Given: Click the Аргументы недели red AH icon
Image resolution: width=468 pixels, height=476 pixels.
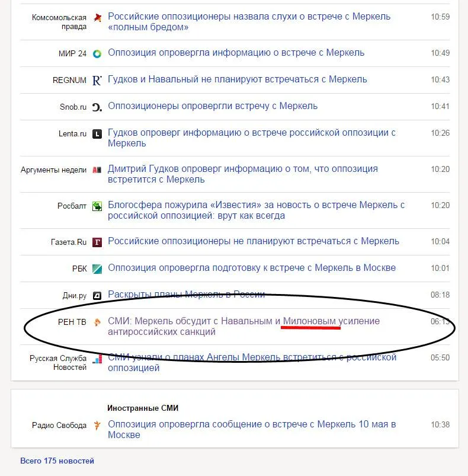Looking at the screenshot, I should coord(97,170).
